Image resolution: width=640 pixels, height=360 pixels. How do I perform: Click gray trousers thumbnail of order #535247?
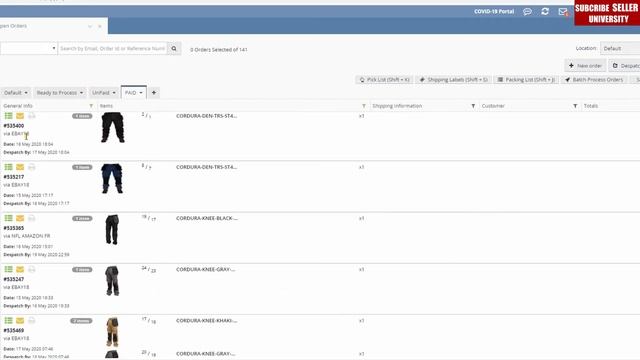[x=112, y=281]
